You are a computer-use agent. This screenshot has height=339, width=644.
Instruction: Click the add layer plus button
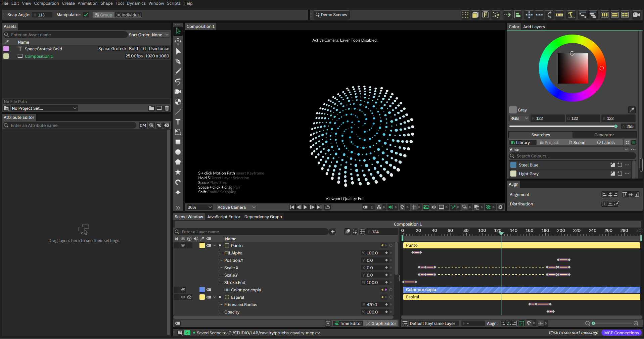click(333, 232)
